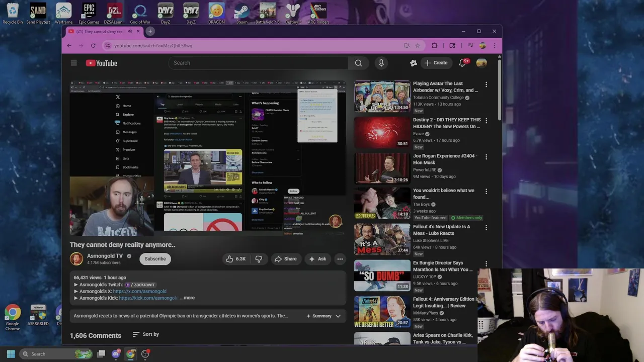Screen dimensions: 644x362
Task: Open the Steam desktop shortcut
Action: tap(242, 14)
